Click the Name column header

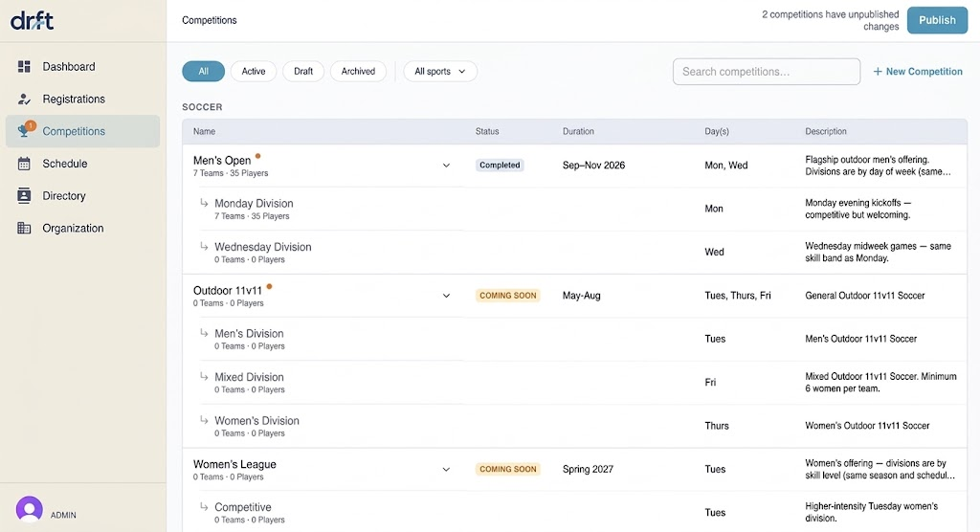coord(204,131)
